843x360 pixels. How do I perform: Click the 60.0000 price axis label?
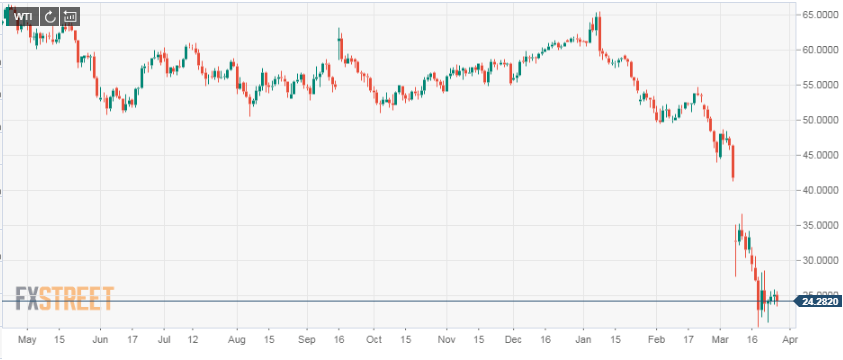(x=819, y=50)
